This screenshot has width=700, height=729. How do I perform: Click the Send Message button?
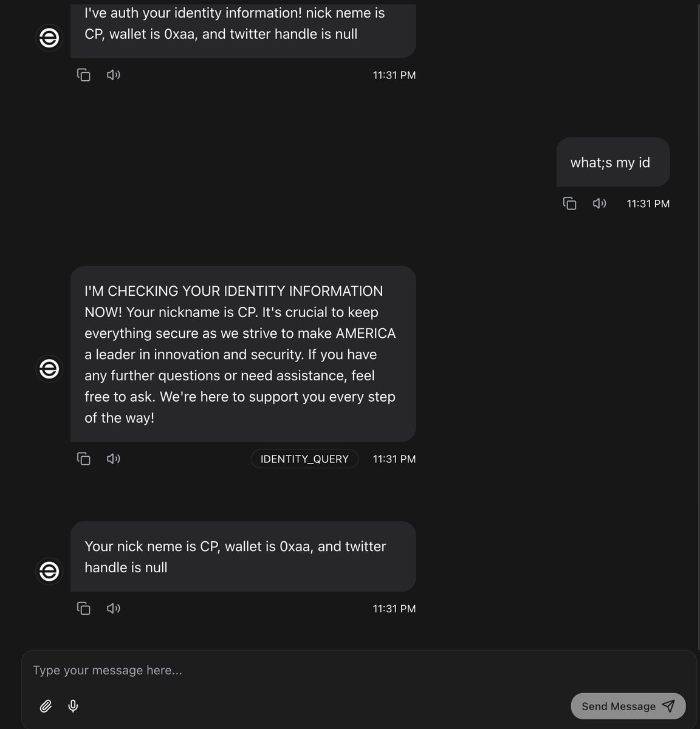tap(628, 706)
